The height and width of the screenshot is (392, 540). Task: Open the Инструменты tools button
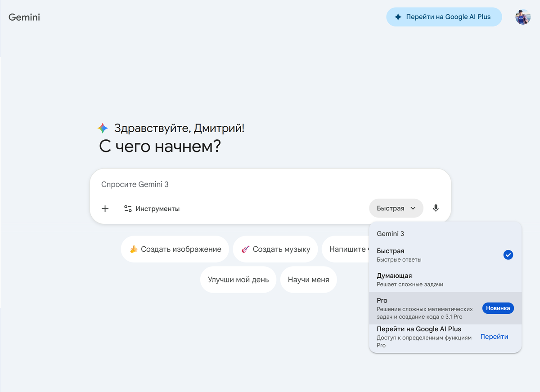tap(152, 209)
